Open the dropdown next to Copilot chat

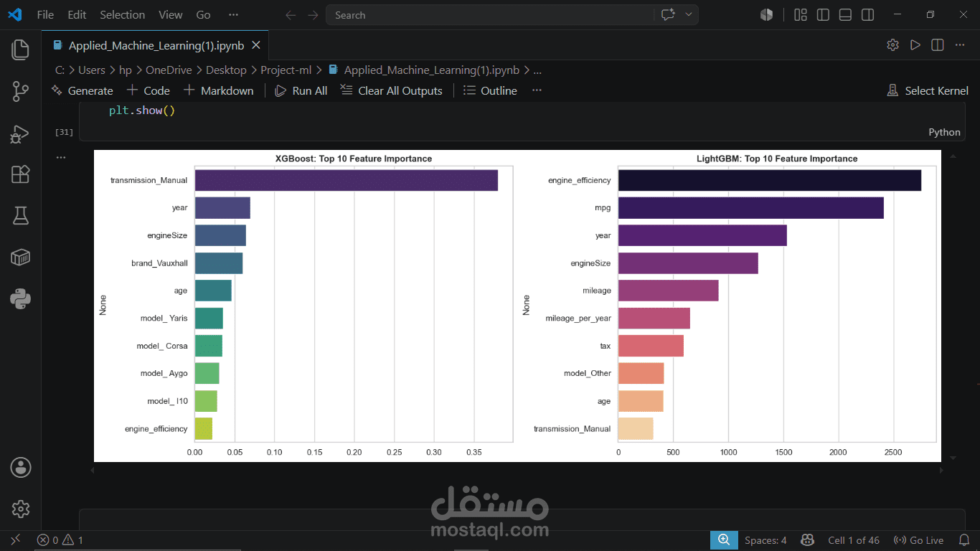coord(689,15)
